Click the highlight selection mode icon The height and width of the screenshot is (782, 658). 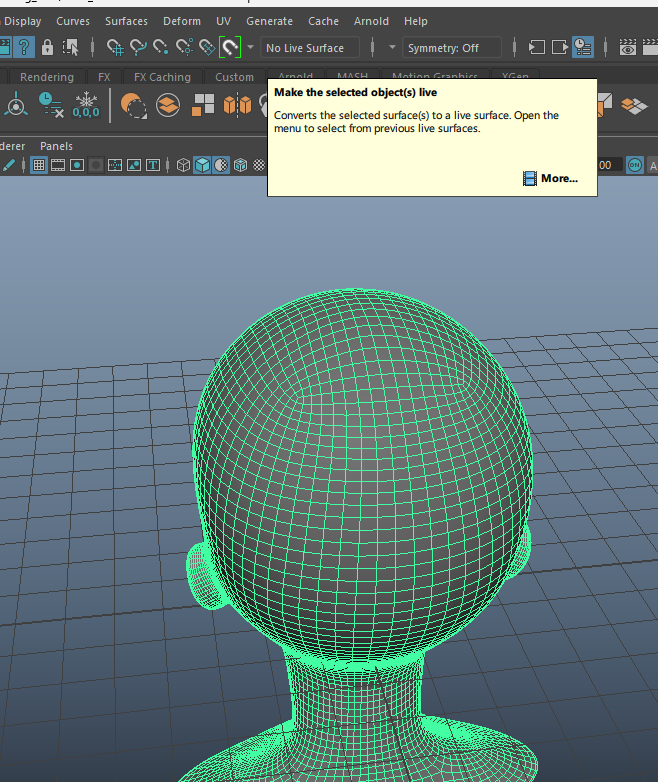coord(70,47)
